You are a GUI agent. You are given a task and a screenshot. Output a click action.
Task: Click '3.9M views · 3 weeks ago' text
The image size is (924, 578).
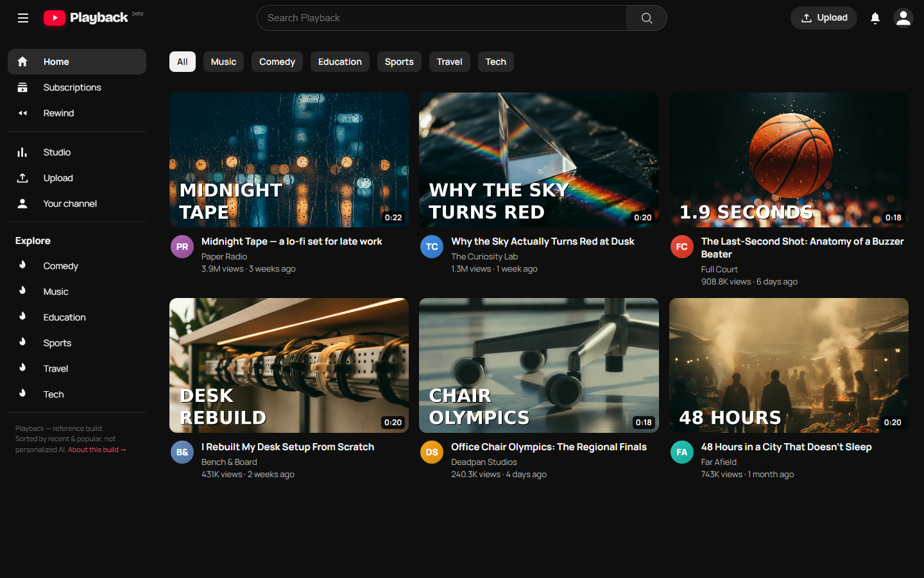(x=248, y=268)
